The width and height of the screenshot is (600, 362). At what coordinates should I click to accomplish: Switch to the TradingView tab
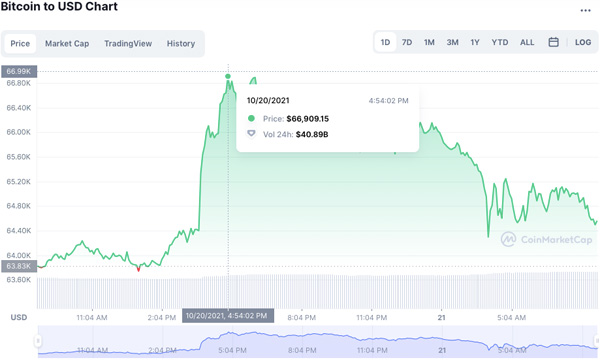pyautogui.click(x=128, y=44)
